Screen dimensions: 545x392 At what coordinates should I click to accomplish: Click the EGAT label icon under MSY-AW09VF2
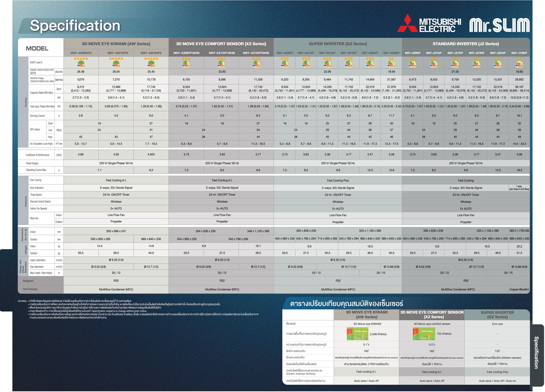81,64
